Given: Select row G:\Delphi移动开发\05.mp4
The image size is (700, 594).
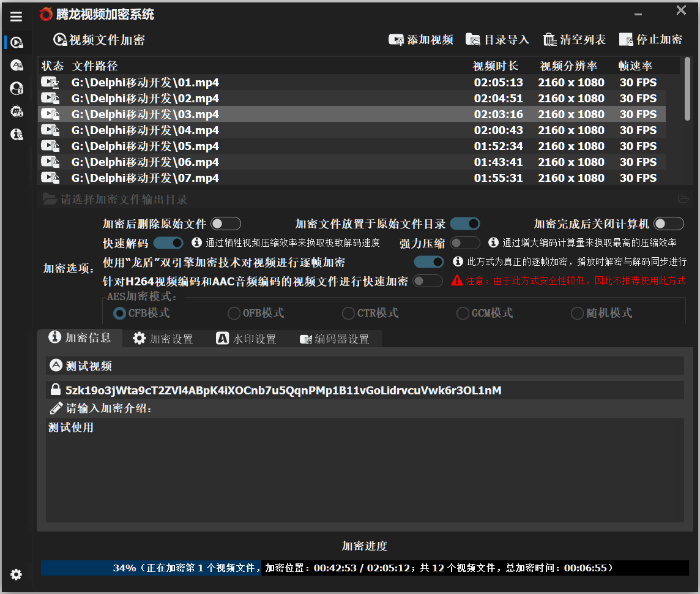Looking at the screenshot, I should tap(352, 146).
